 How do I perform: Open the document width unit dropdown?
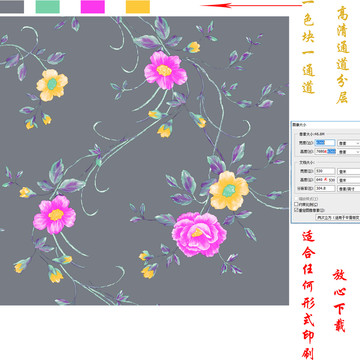coord(349,171)
